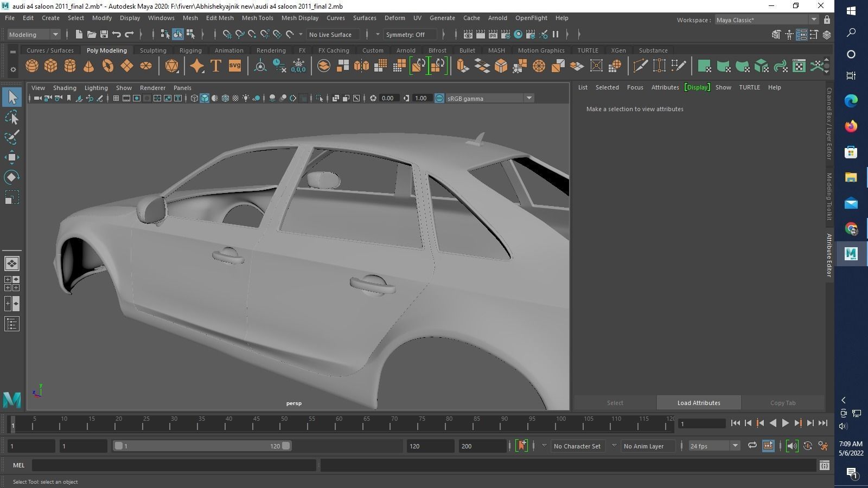
Task: Toggle the viewport grid display
Action: [116, 98]
